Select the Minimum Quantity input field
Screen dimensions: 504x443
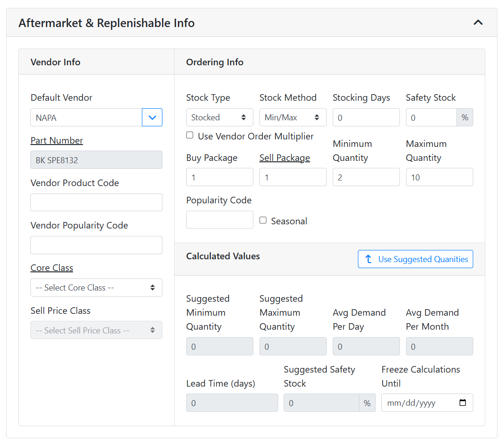pyautogui.click(x=366, y=177)
